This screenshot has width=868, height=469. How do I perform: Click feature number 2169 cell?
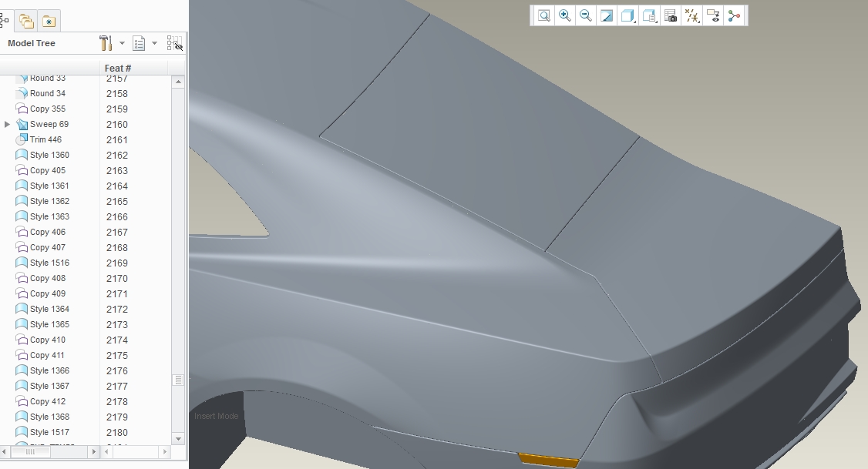tap(117, 263)
